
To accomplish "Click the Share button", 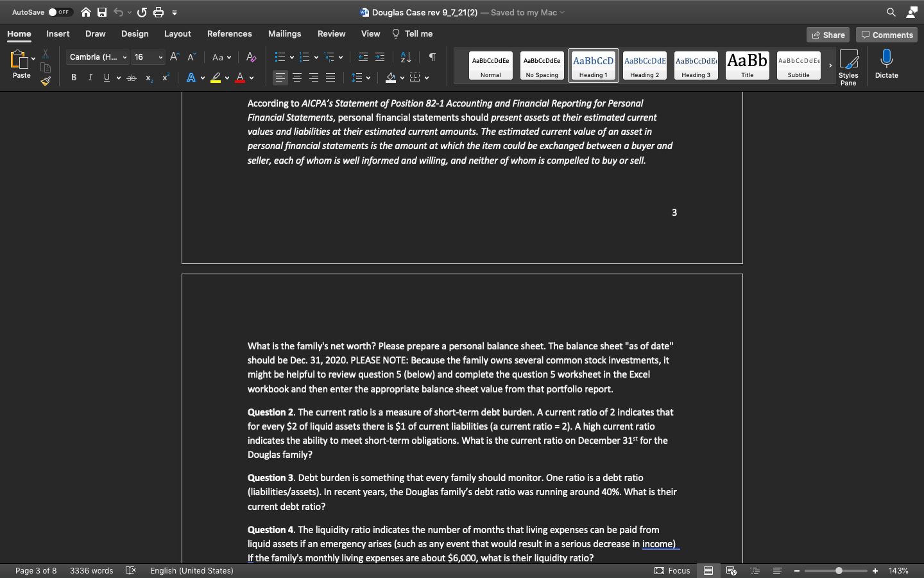I will [x=828, y=35].
